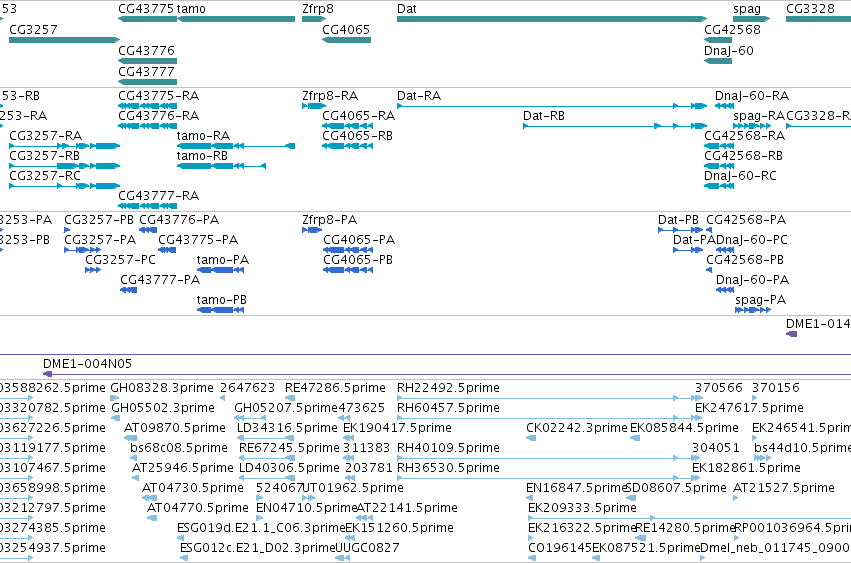Click the CG3328 gene label
This screenshot has height=563, width=851.
pos(810,9)
